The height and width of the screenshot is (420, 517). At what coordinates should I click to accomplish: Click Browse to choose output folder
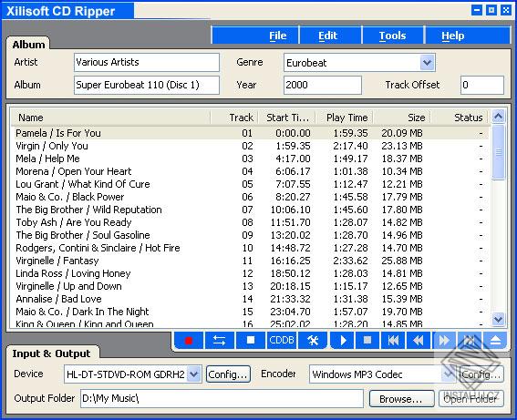coord(401,399)
